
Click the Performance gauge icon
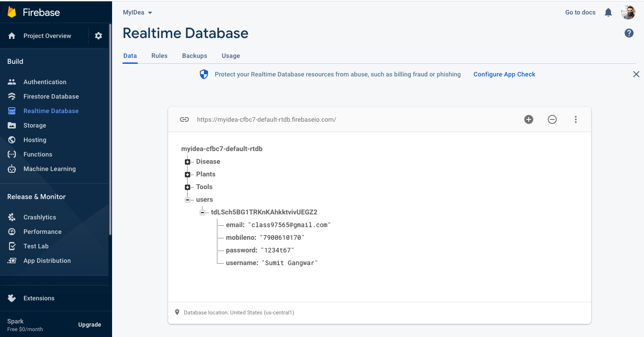[x=12, y=232]
